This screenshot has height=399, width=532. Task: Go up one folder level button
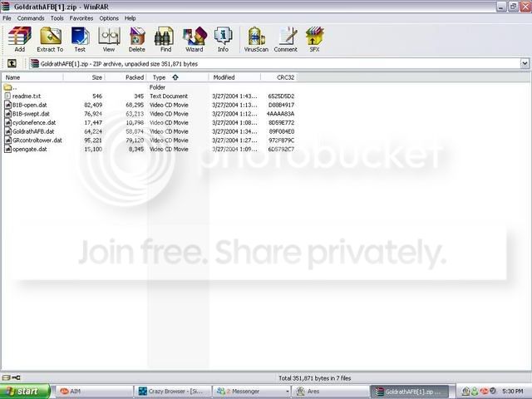click(12, 63)
